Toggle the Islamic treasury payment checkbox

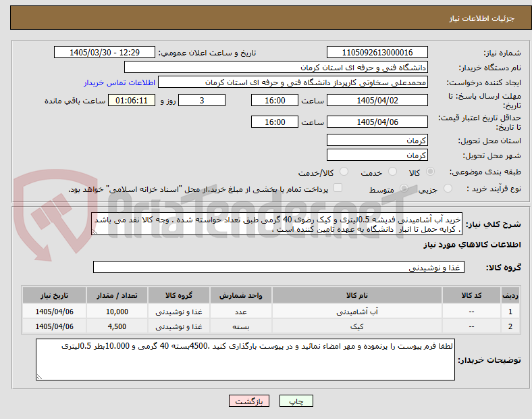click(x=338, y=188)
